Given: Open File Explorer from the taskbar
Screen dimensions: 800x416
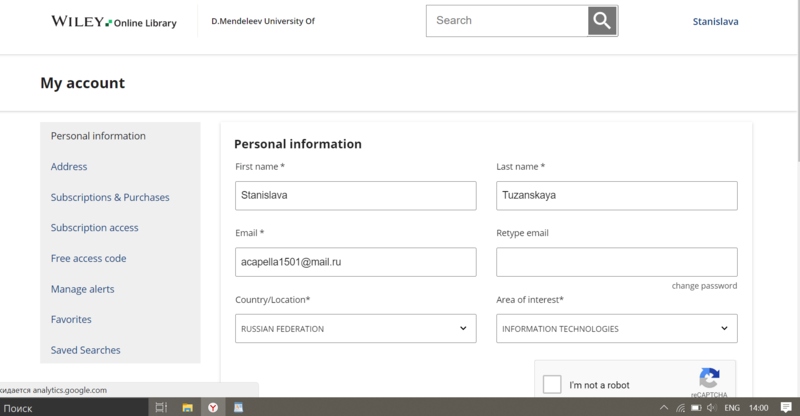Looking at the screenshot, I should pos(187,407).
